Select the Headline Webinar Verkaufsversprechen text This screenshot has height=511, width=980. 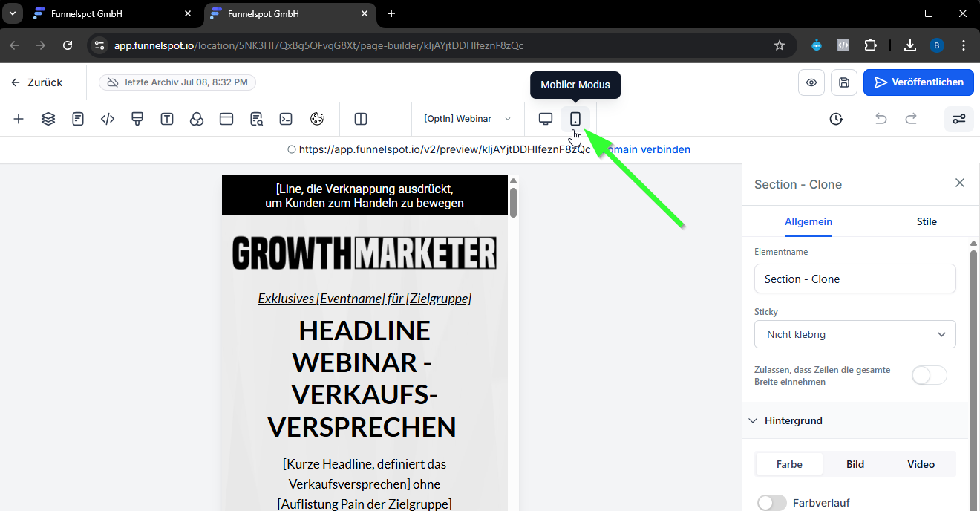pos(362,379)
